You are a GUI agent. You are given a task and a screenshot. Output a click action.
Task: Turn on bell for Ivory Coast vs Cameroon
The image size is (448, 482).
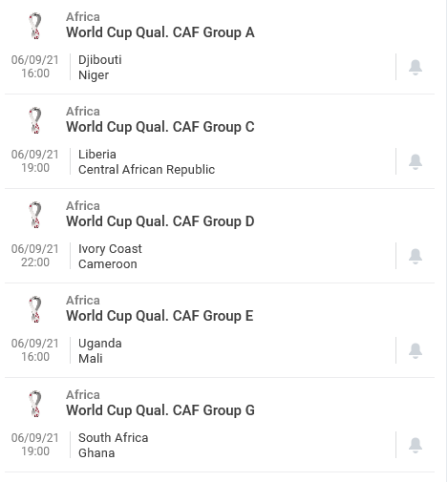pos(416,256)
